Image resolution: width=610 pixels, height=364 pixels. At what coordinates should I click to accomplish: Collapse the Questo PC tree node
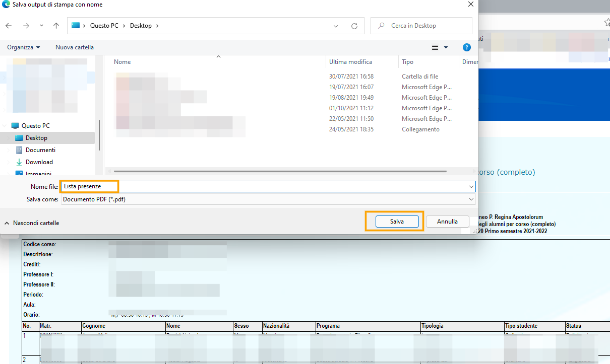5,126
